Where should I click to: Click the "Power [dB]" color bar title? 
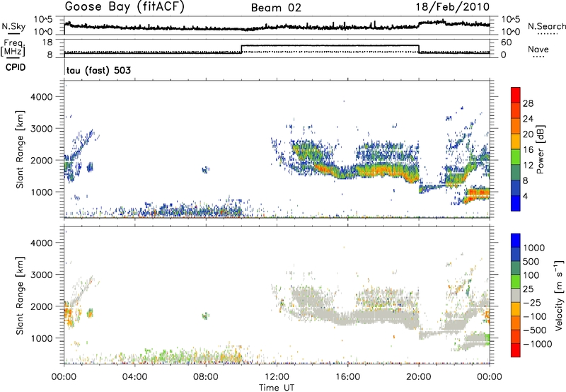(x=541, y=149)
